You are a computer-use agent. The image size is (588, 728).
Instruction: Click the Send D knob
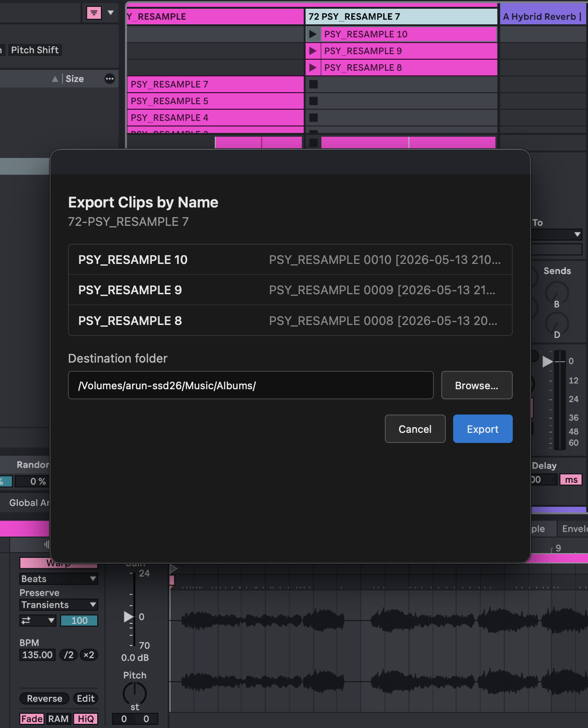557,323
